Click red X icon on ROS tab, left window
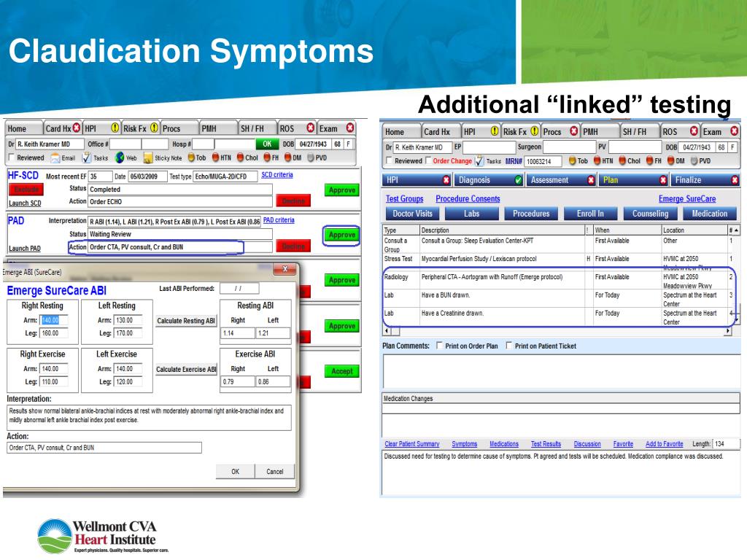The width and height of the screenshot is (747, 560). pos(311,128)
